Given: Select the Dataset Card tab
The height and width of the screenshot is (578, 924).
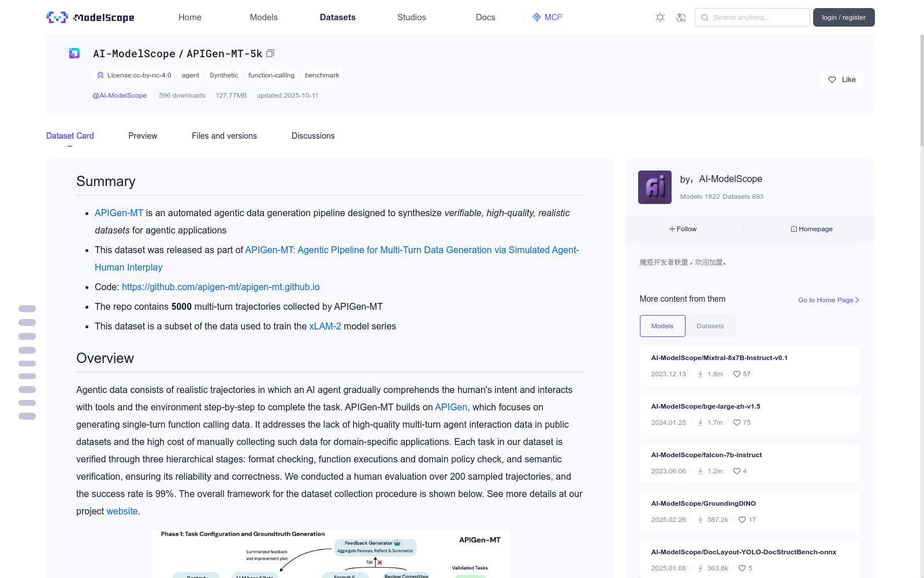Looking at the screenshot, I should click(70, 136).
